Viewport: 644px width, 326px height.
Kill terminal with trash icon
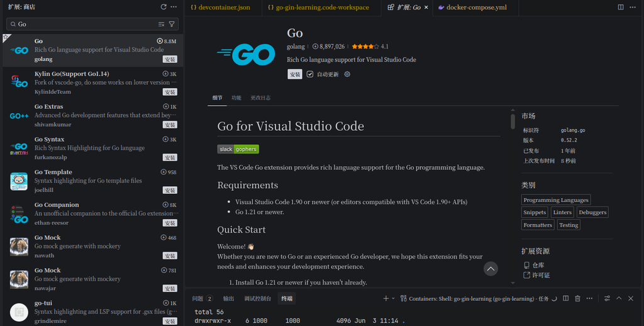(x=577, y=298)
